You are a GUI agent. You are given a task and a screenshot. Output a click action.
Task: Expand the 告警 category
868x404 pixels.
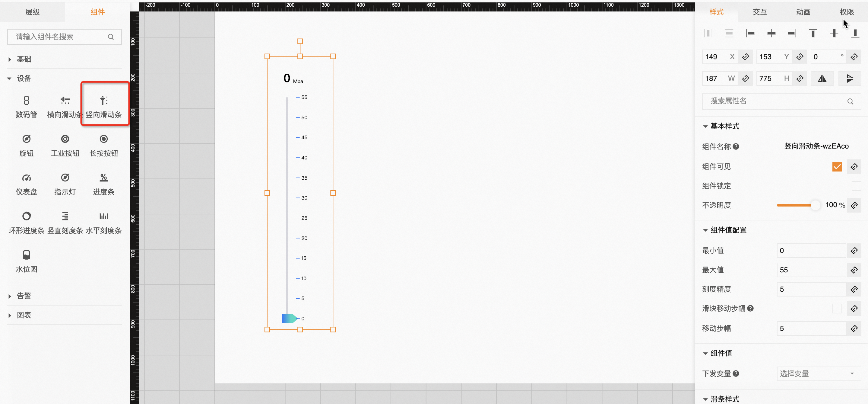pos(24,296)
